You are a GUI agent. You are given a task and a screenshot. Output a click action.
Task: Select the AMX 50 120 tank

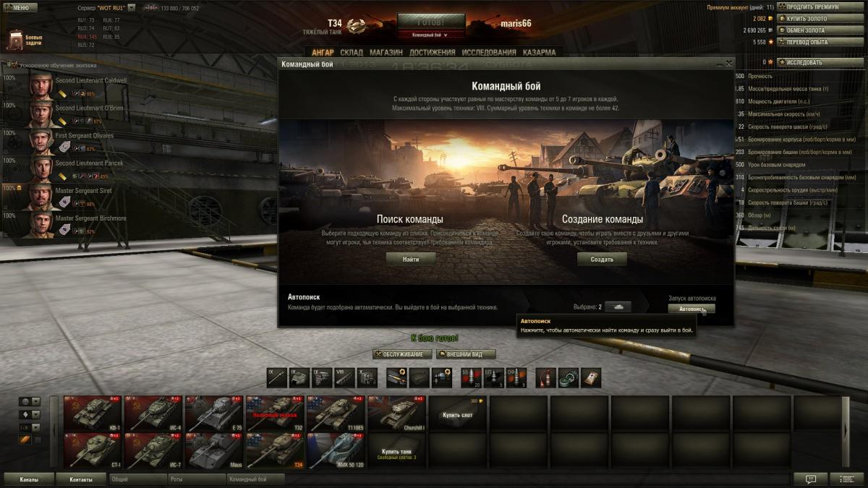coord(336,450)
